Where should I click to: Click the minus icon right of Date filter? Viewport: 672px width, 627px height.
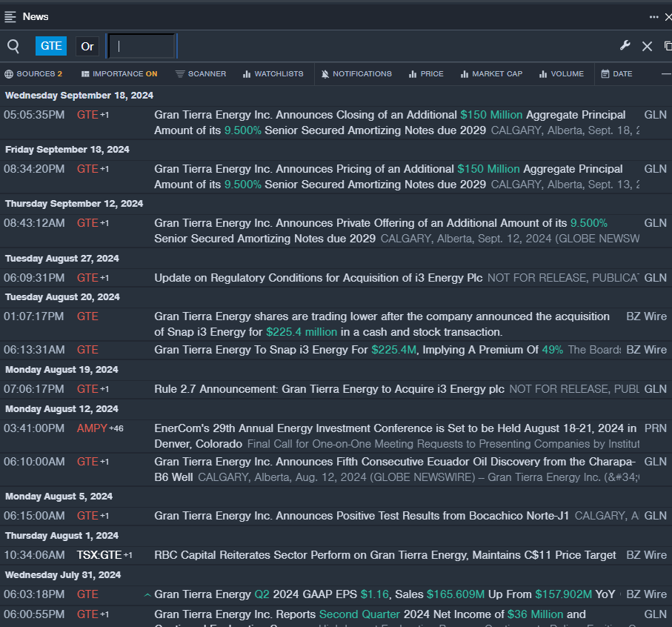665,74
